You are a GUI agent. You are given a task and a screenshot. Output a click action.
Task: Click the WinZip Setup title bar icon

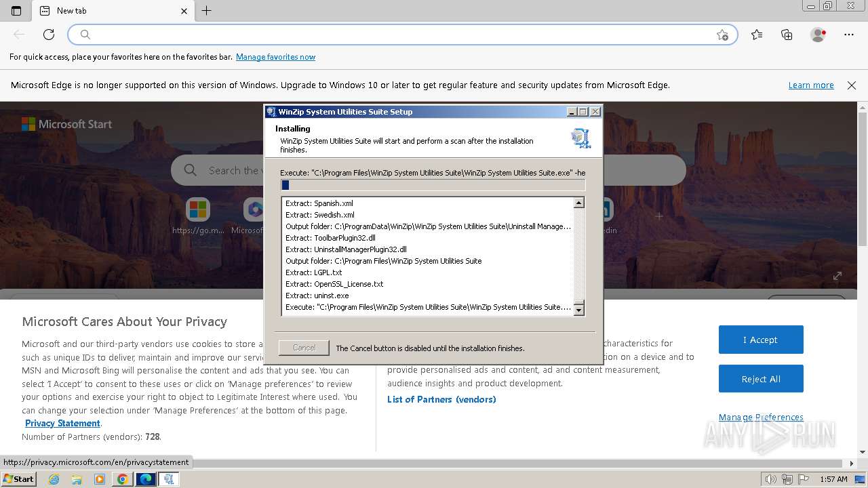pos(271,112)
